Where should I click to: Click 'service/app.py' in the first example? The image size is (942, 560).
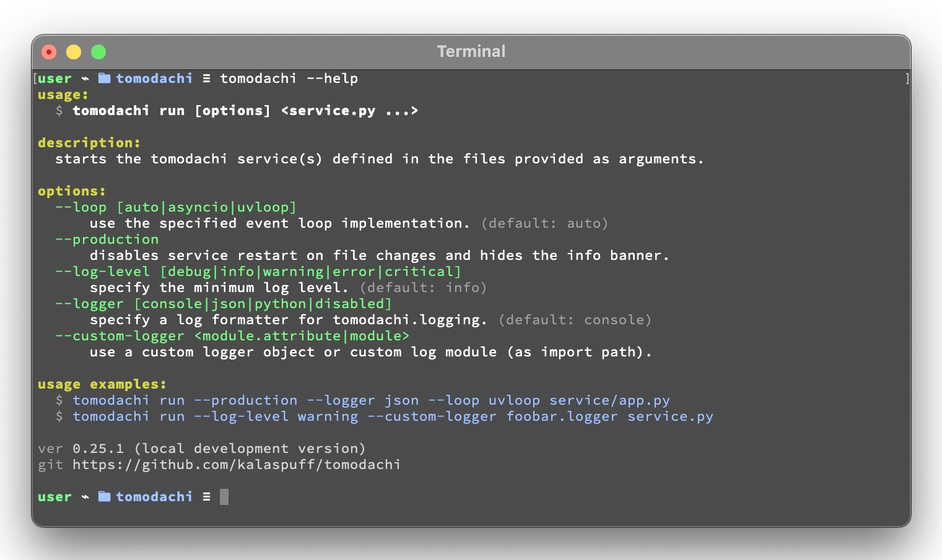(609, 400)
